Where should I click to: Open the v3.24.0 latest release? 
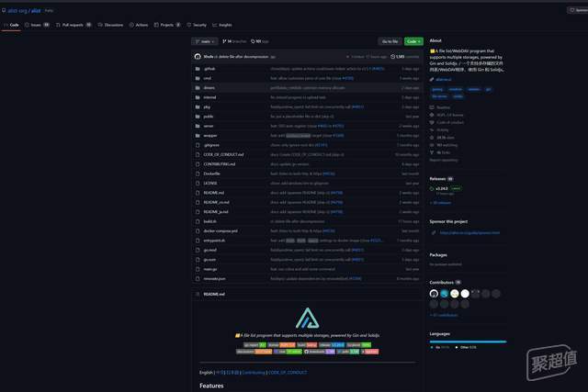point(442,188)
